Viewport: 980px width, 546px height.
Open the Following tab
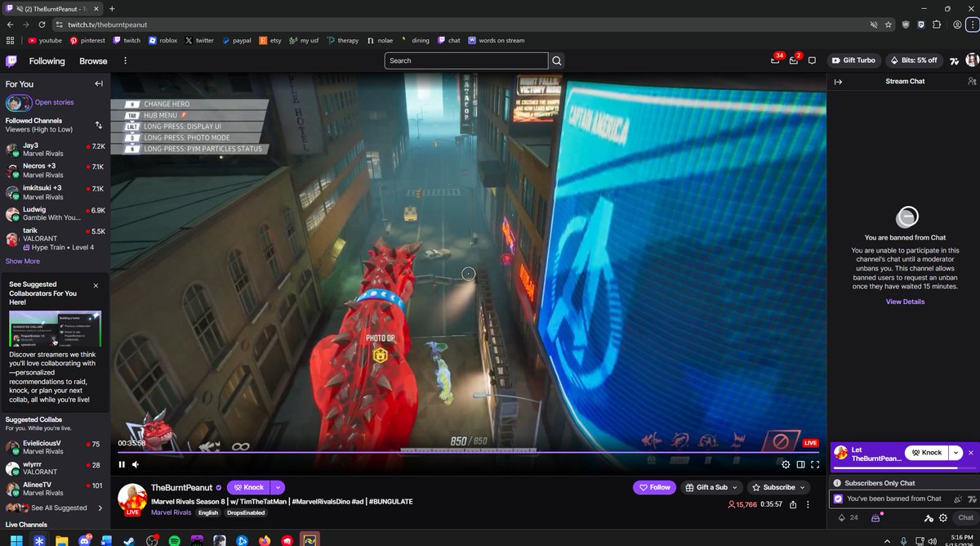[x=47, y=60]
